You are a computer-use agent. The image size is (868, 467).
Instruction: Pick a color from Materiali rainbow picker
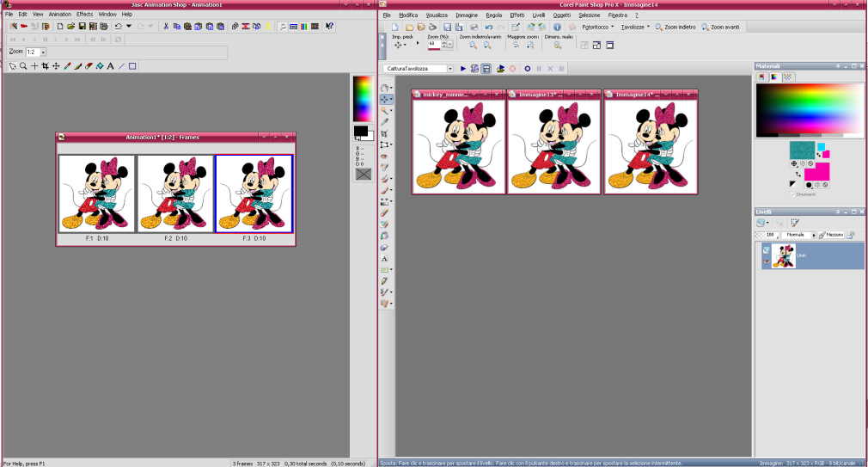click(x=809, y=110)
